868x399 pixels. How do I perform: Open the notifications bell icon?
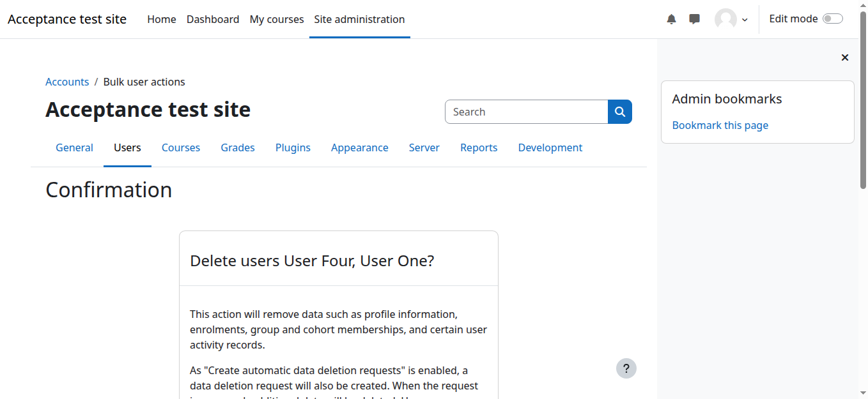[x=671, y=19]
